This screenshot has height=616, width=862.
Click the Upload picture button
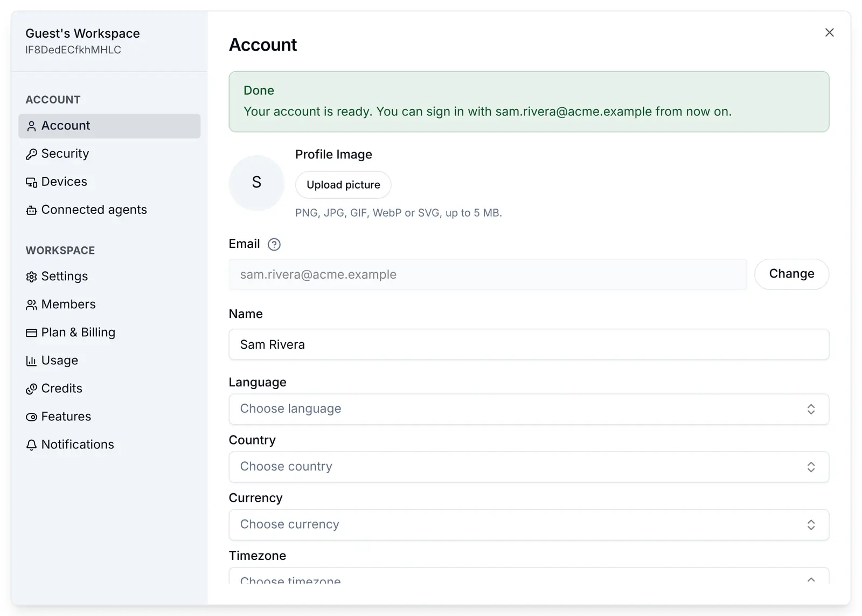(343, 185)
